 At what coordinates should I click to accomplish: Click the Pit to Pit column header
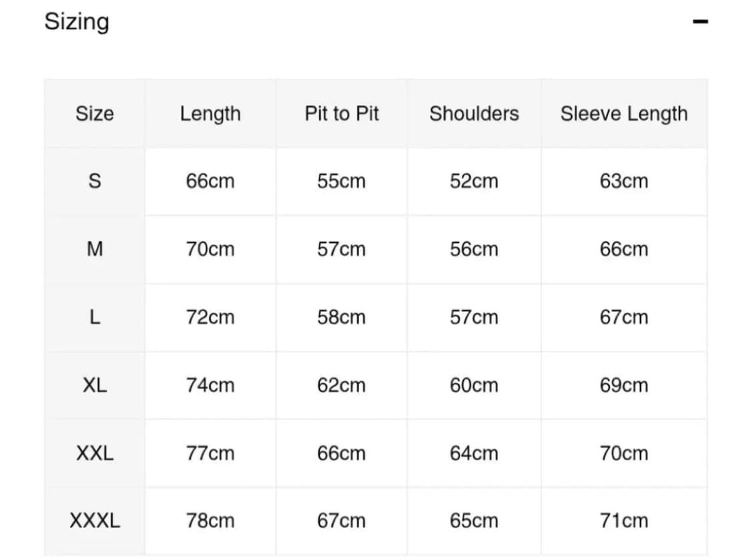(341, 113)
